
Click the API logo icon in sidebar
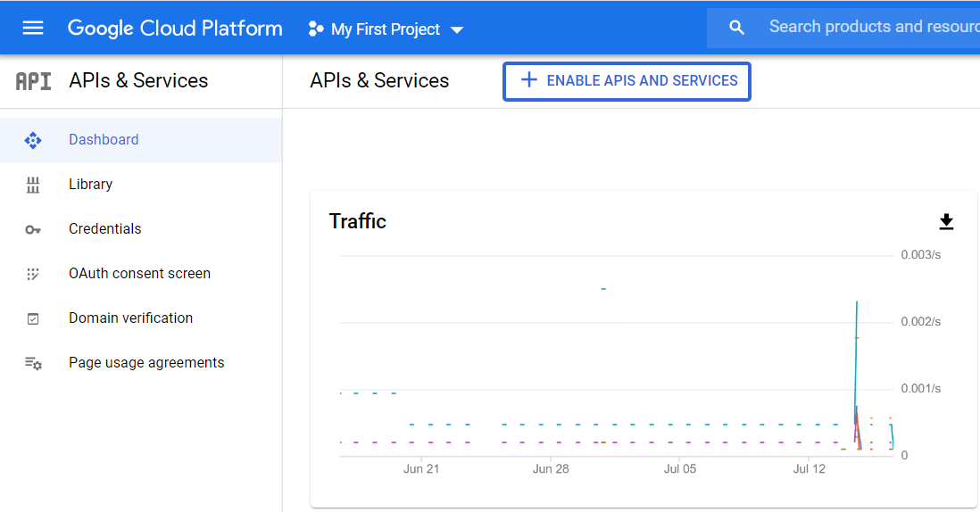(34, 81)
